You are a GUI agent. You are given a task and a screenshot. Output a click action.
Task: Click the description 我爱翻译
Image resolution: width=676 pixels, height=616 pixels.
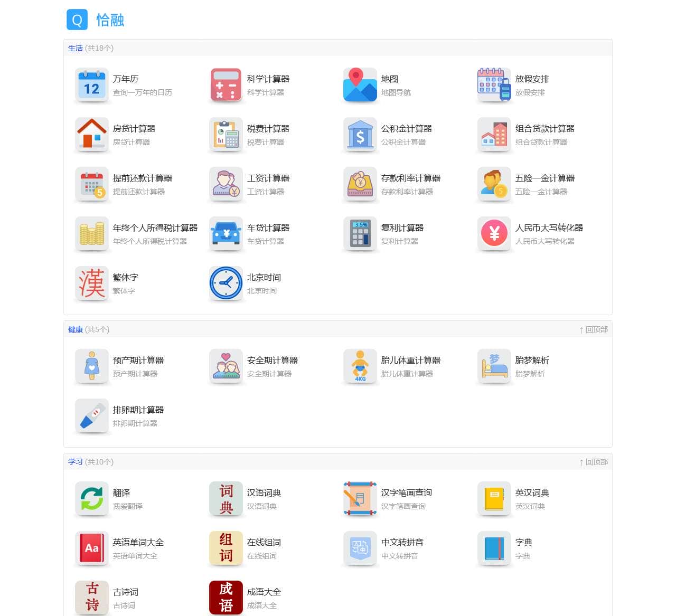128,506
